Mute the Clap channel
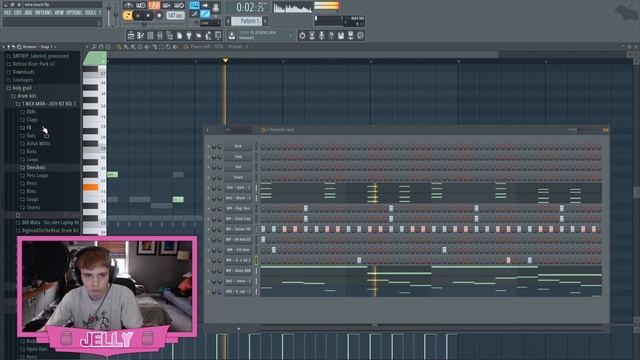The width and height of the screenshot is (640, 360). point(208,157)
